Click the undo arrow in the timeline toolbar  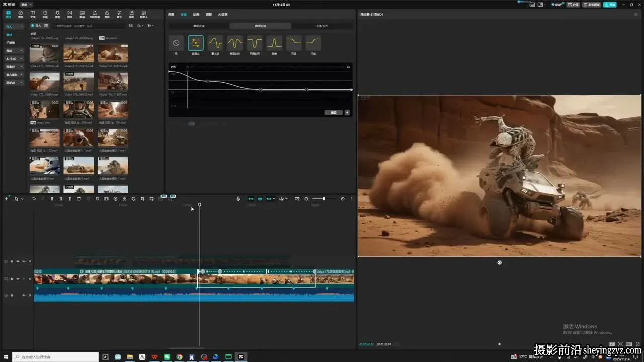[x=34, y=199]
